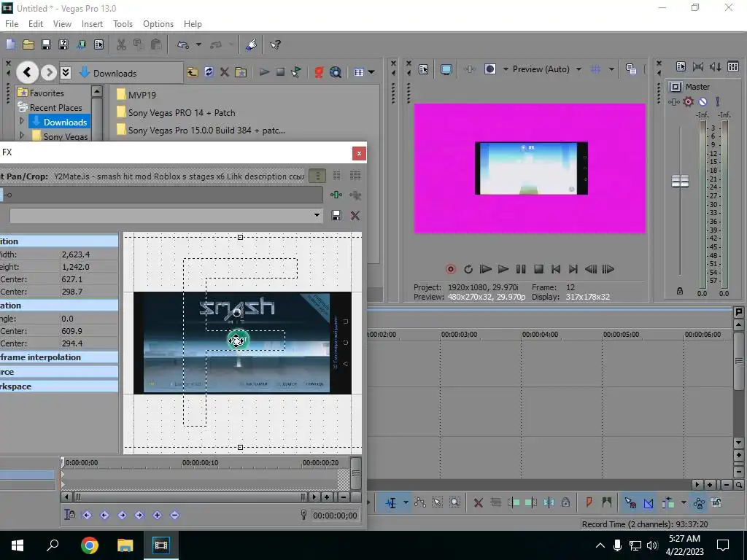Screen dimensions: 747x560
Task: Open the Edit menu
Action: point(36,24)
